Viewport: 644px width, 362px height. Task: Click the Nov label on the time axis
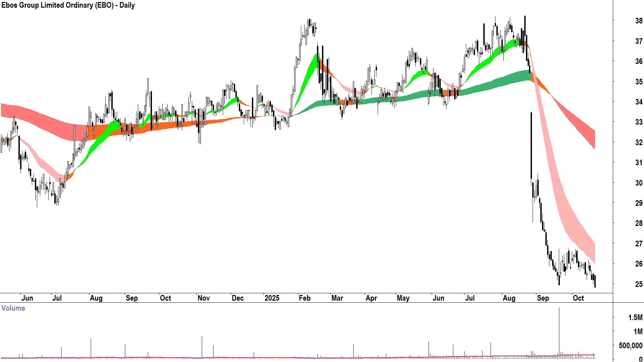coord(204,298)
